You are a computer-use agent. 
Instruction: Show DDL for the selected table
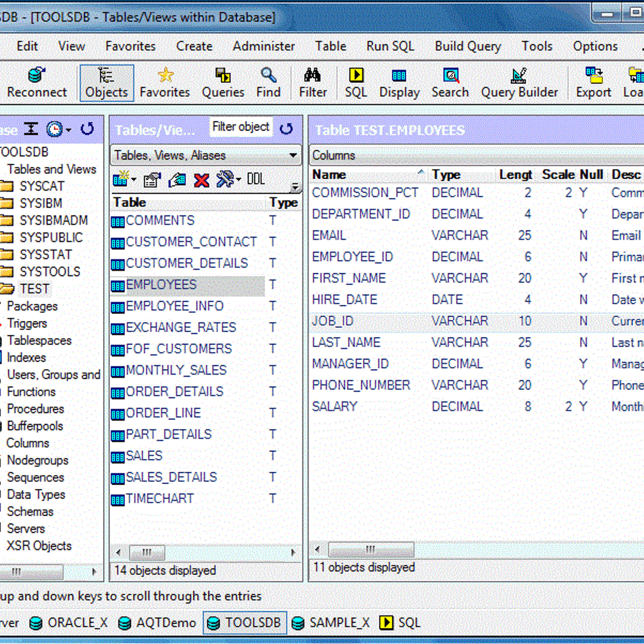[x=256, y=179]
